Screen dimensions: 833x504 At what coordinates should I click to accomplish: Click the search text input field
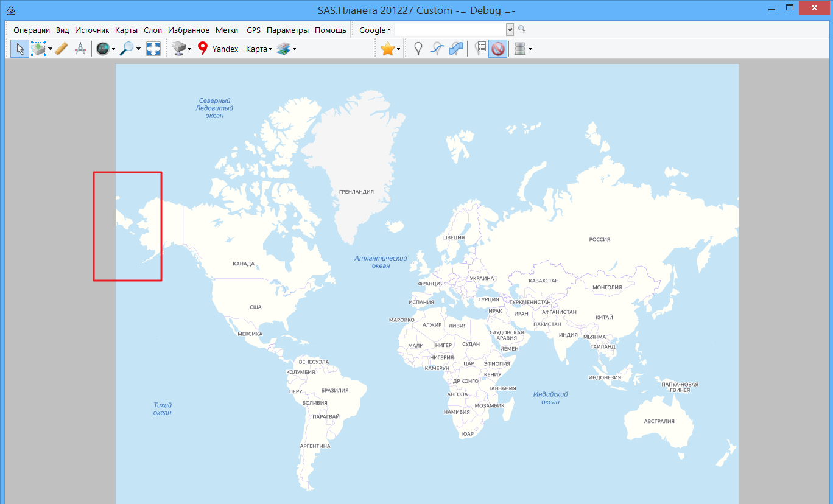pos(449,30)
